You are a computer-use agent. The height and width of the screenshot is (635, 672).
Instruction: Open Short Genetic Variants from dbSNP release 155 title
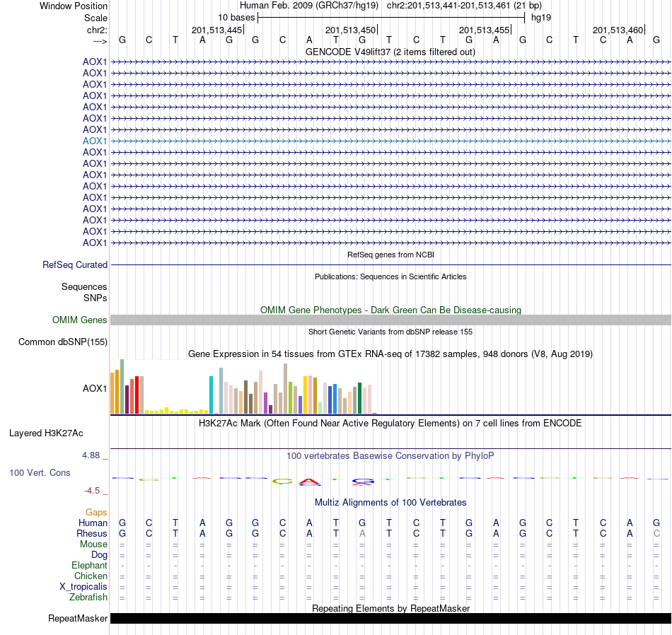pyautogui.click(x=390, y=332)
